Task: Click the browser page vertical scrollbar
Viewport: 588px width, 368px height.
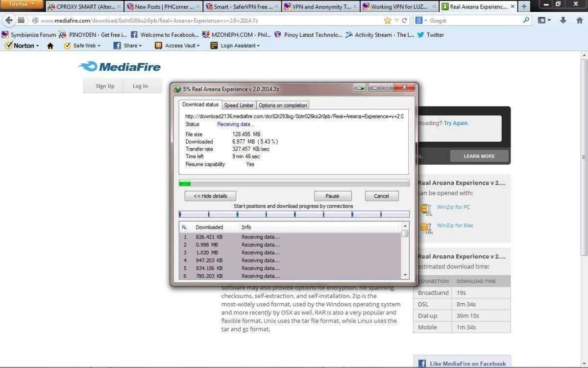Action: pos(584,157)
